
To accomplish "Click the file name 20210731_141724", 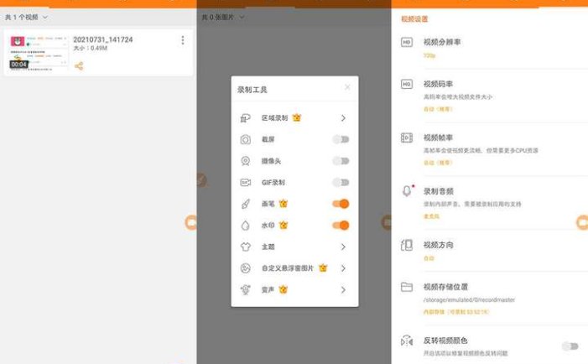I will pyautogui.click(x=102, y=39).
